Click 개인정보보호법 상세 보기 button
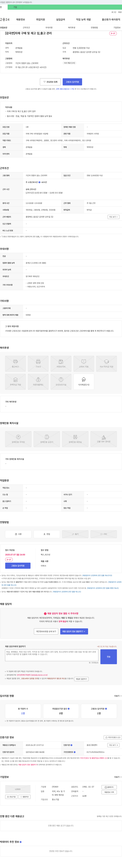The image size is (122, 868). tap(46, 631)
